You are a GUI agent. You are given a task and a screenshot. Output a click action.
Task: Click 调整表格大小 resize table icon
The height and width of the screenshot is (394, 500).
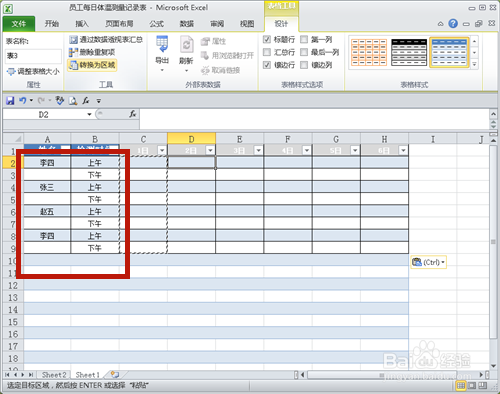tap(11, 71)
